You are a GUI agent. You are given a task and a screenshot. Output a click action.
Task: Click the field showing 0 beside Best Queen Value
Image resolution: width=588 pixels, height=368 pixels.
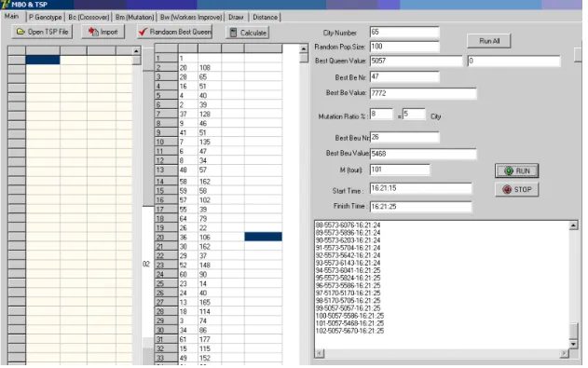(513, 61)
